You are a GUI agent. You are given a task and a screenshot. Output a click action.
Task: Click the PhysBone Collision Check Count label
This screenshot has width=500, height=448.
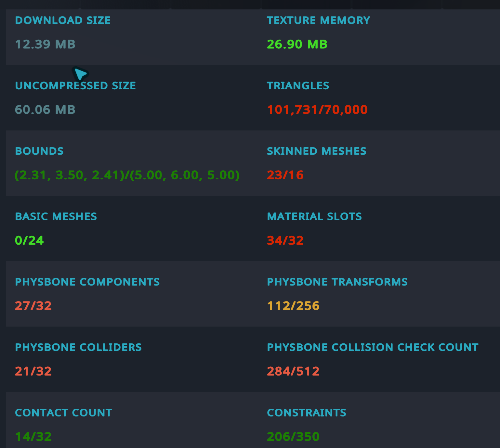pos(372,348)
